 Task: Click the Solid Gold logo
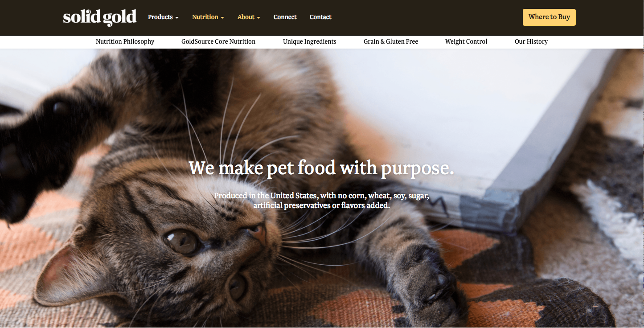point(100,17)
